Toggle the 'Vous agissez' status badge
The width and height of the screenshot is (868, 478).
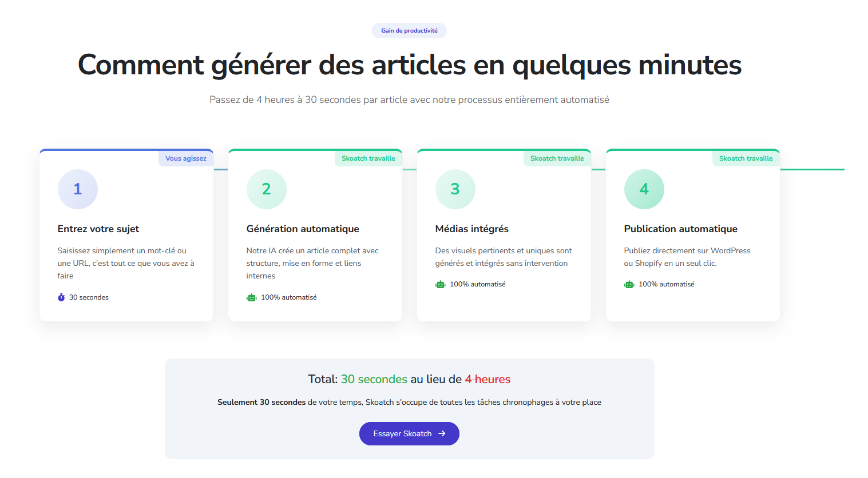click(x=185, y=158)
